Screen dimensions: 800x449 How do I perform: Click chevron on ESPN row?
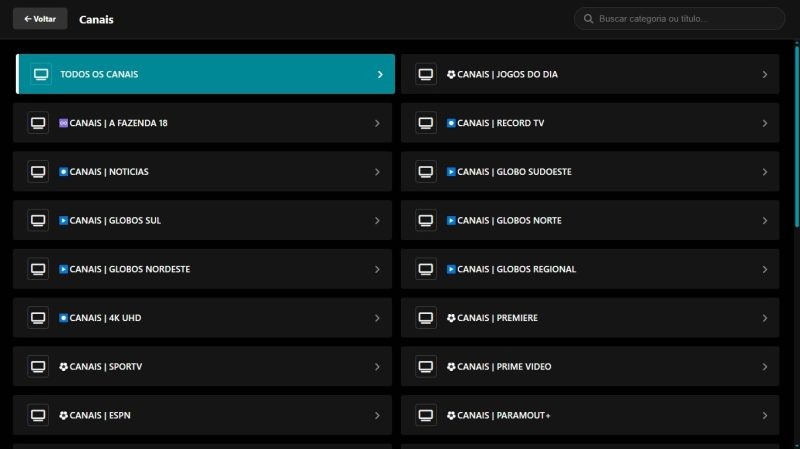pyautogui.click(x=377, y=416)
